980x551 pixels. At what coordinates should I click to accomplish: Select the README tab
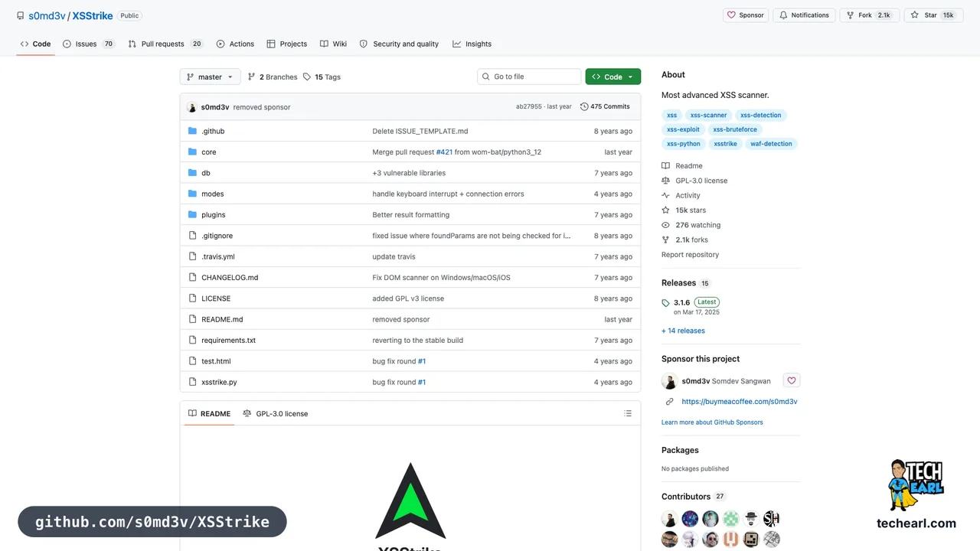click(209, 413)
